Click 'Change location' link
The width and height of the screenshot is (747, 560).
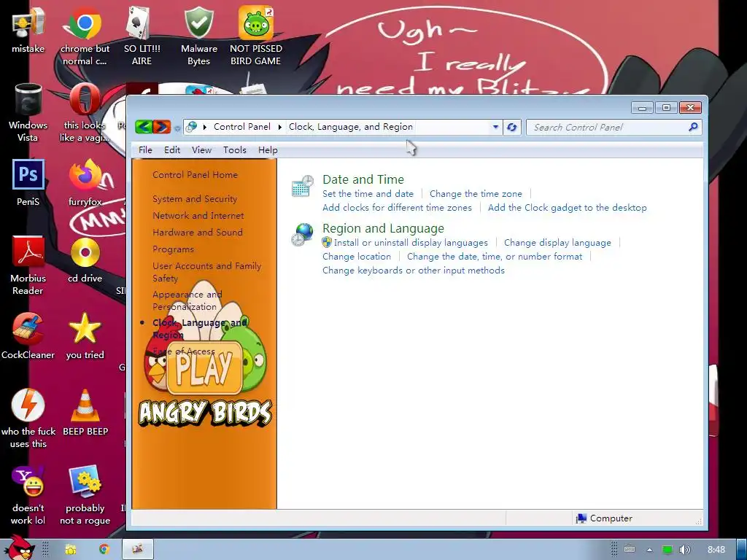coord(356,257)
